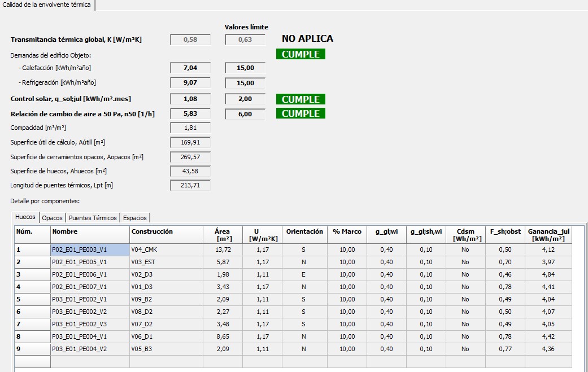Viewport: 588px width, 372px height.
Task: Click the Orientación column header
Action: pyautogui.click(x=304, y=235)
